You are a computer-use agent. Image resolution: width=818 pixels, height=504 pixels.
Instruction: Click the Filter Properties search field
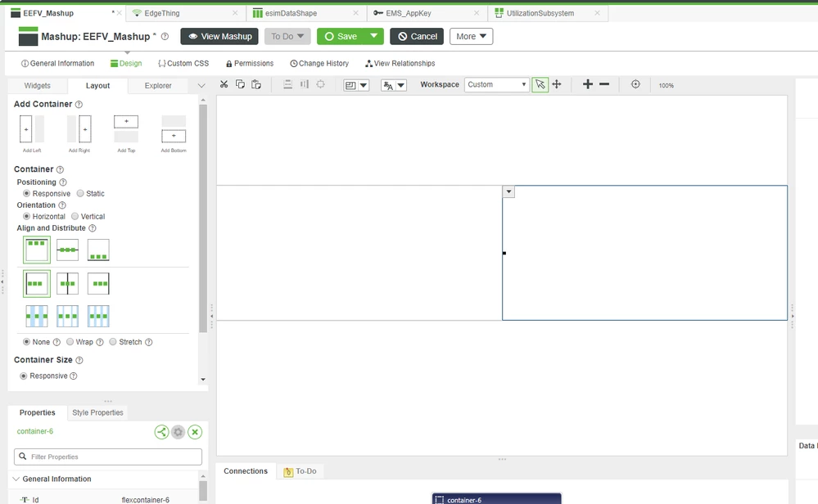coord(108,457)
